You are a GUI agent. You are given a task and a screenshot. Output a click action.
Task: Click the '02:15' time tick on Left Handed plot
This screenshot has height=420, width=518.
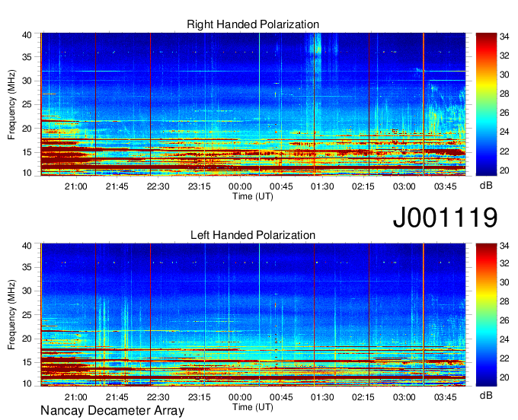click(363, 397)
